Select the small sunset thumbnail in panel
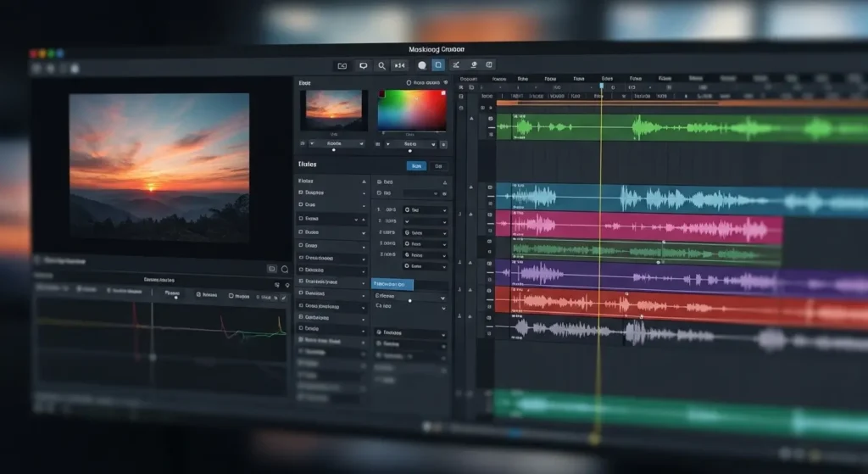Viewport: 868px width, 474px height. click(x=334, y=110)
